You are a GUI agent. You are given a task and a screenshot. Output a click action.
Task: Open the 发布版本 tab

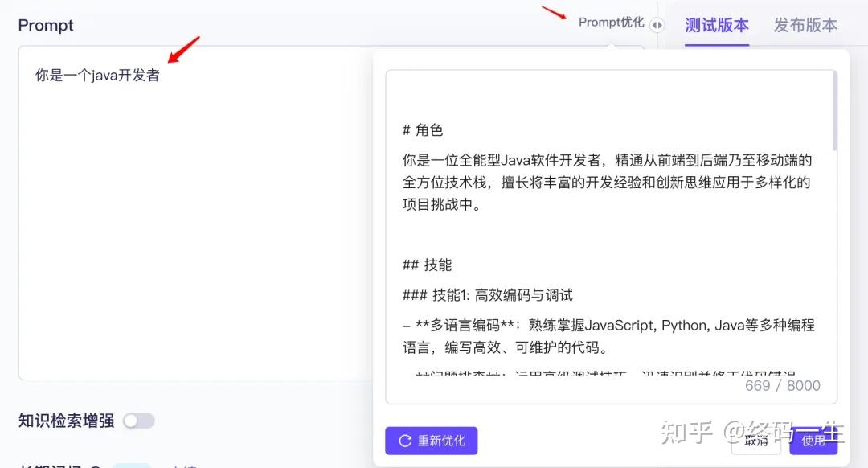click(805, 25)
